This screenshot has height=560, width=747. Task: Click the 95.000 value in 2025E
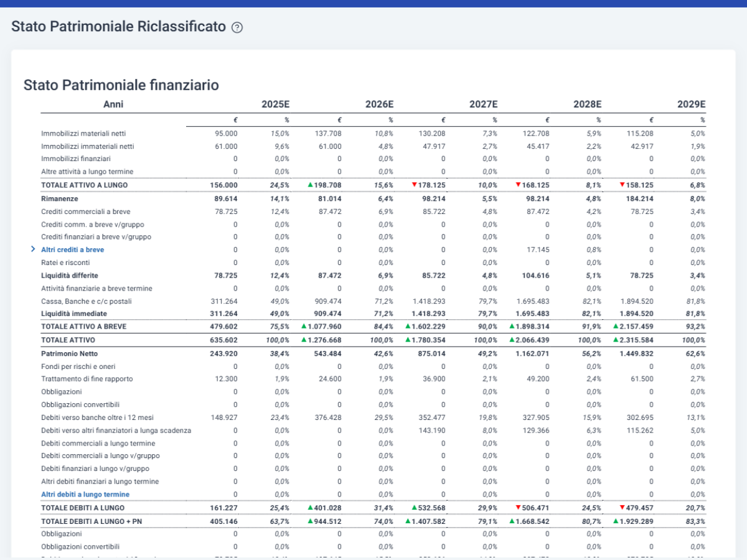(226, 134)
